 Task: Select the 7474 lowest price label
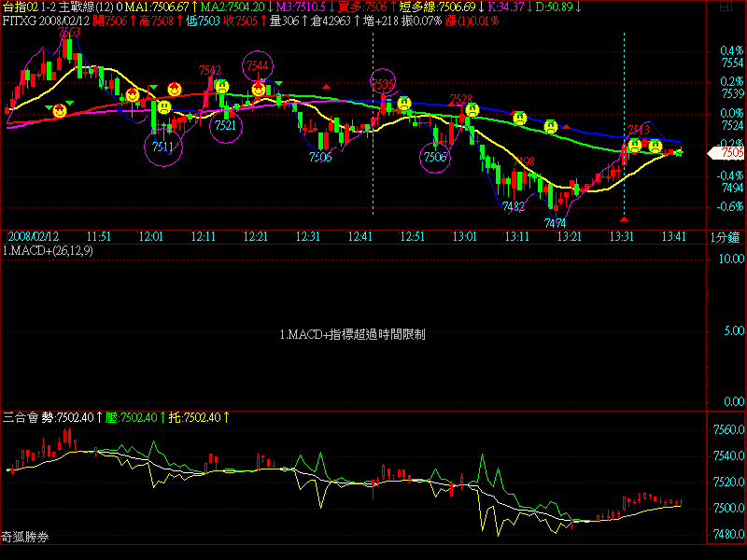pyautogui.click(x=555, y=223)
